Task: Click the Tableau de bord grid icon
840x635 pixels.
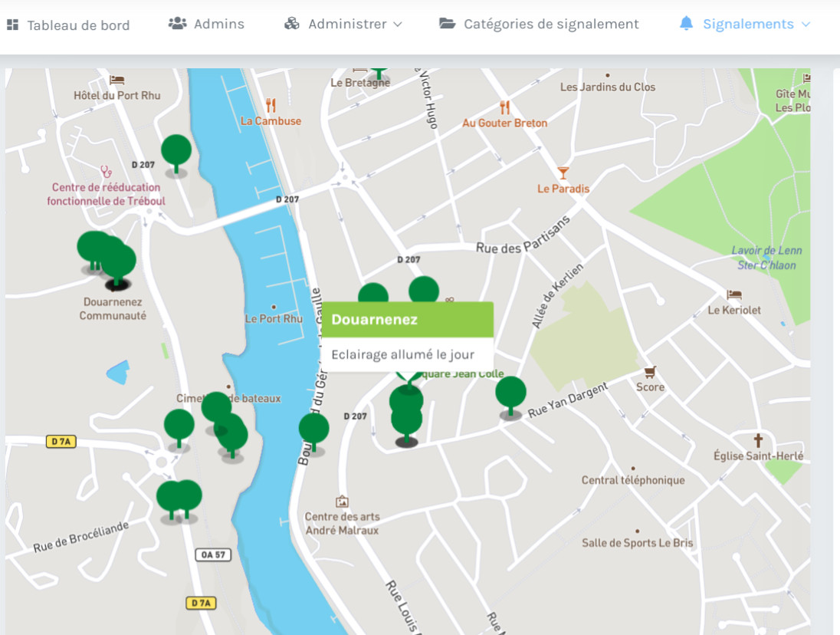Action: (12, 25)
